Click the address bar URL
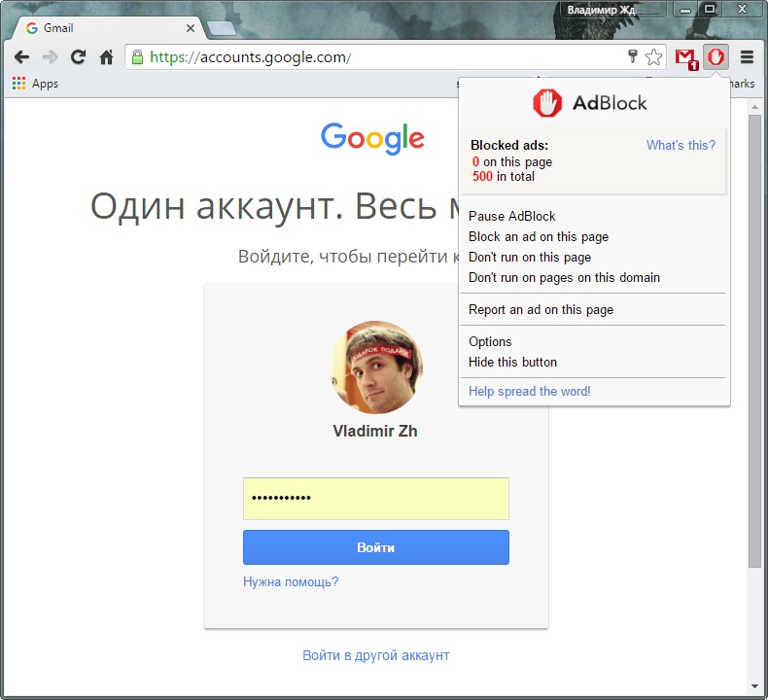768x700 pixels. point(250,57)
